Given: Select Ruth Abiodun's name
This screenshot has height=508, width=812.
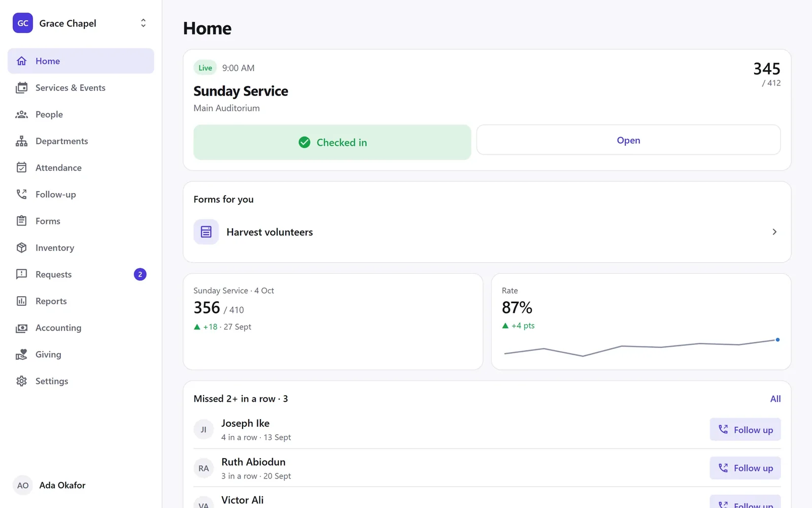Looking at the screenshot, I should tap(253, 462).
